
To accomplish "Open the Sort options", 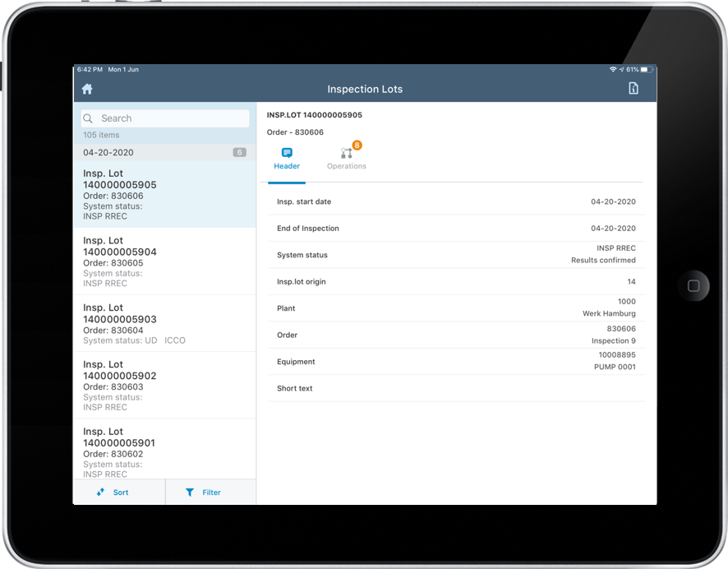I will click(x=119, y=492).
